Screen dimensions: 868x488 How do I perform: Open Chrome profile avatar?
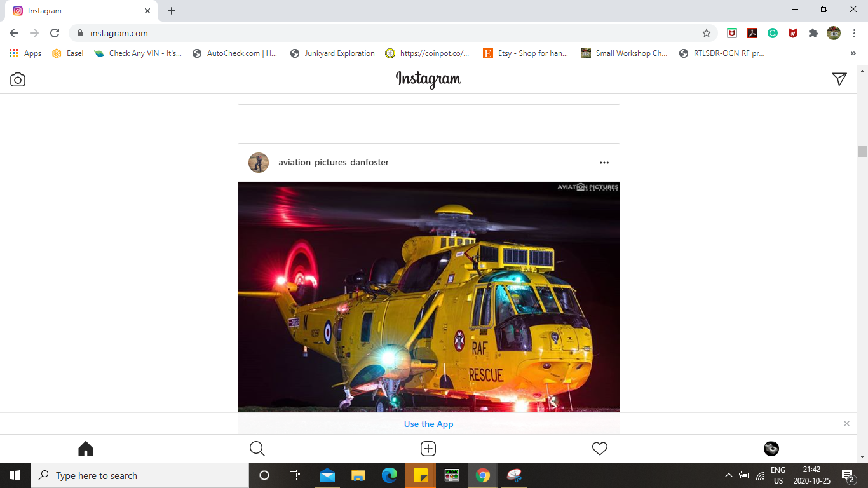[x=834, y=33]
